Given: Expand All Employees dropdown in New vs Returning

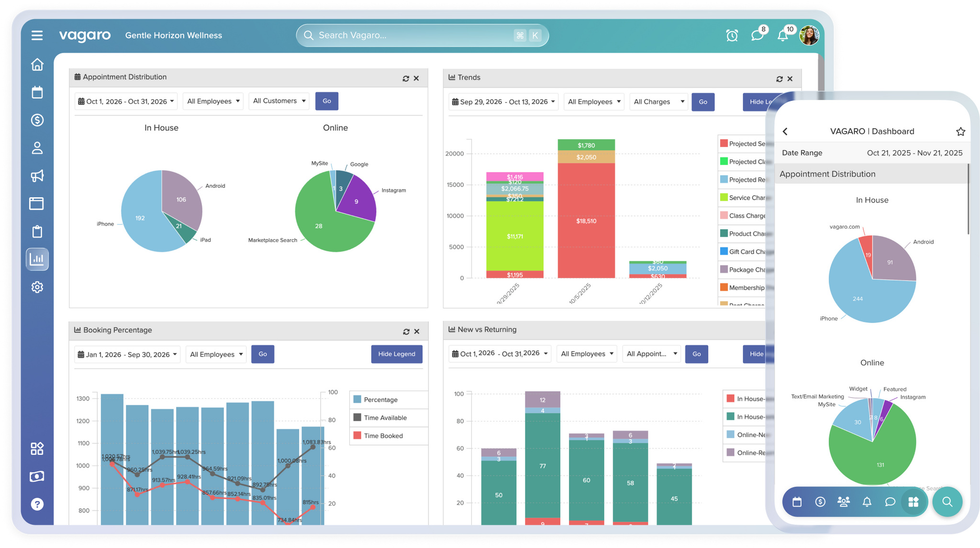Looking at the screenshot, I should (587, 354).
